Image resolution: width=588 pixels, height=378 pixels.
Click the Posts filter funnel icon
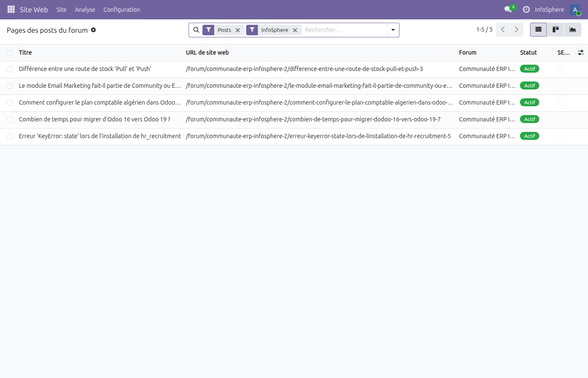click(208, 30)
